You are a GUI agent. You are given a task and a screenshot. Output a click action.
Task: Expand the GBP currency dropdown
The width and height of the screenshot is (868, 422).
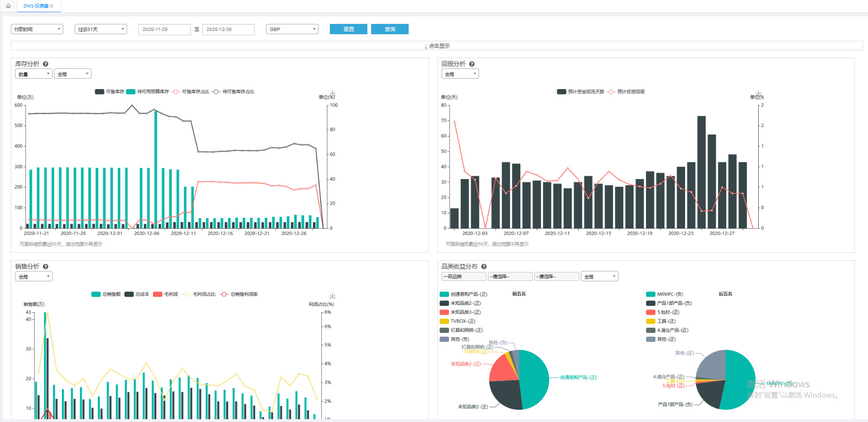click(292, 29)
